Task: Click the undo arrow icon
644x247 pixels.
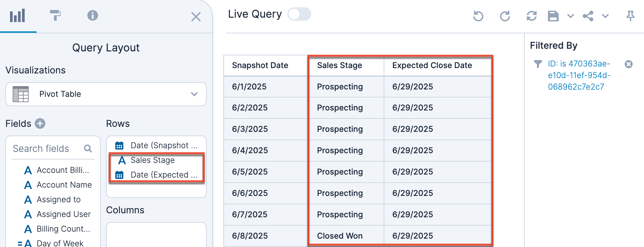Action: (x=478, y=16)
